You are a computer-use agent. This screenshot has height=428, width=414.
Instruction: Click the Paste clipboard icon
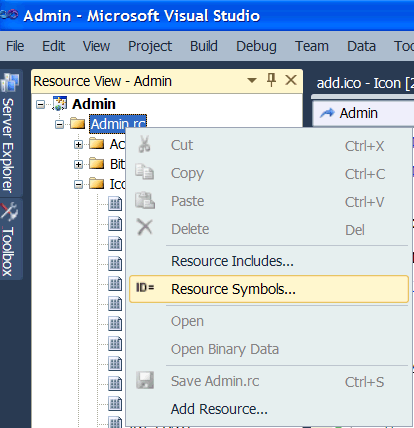pos(145,200)
